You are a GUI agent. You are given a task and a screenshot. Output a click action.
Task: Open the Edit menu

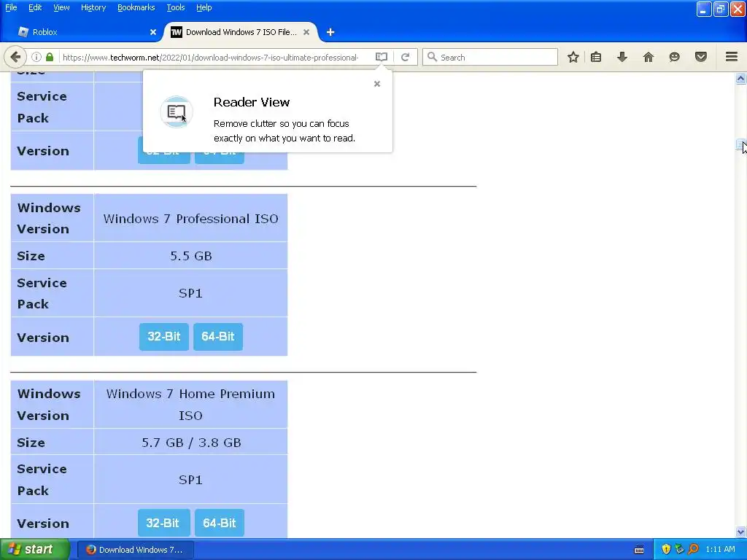pos(35,7)
